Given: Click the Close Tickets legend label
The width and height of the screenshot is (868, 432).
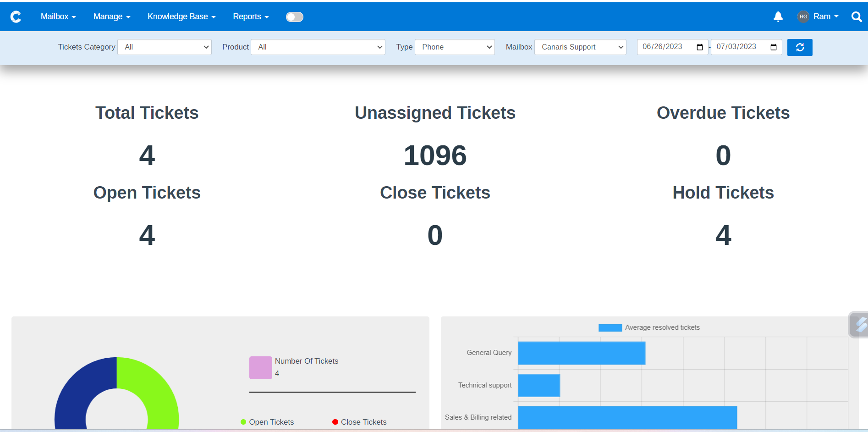Looking at the screenshot, I should point(364,422).
